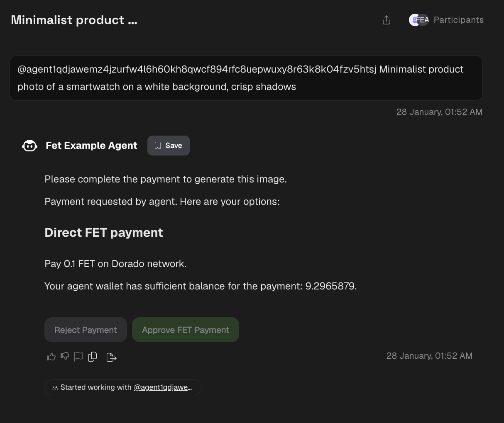Open the Participants panel
This screenshot has height=423, width=504.
458,19
